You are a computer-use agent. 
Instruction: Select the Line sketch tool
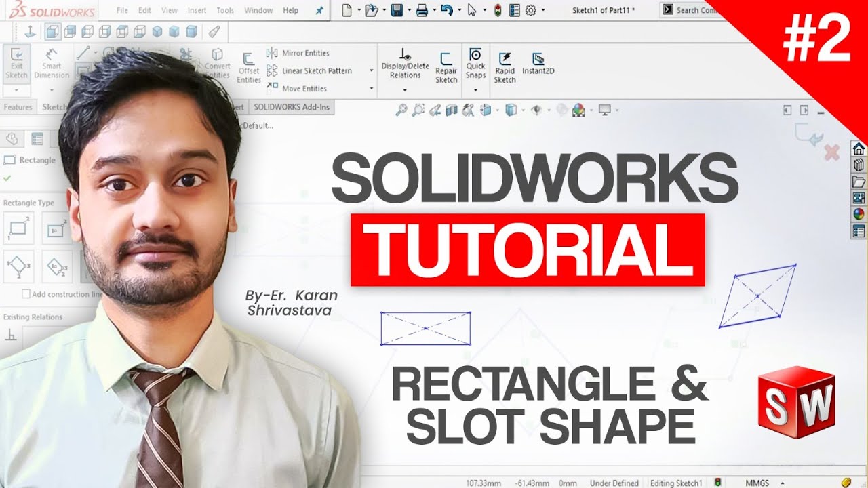coord(83,53)
